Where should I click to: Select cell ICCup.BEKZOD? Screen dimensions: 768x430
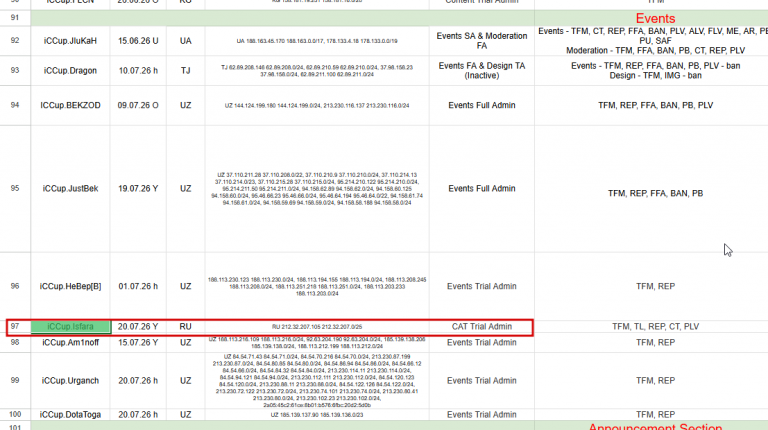tap(70, 105)
